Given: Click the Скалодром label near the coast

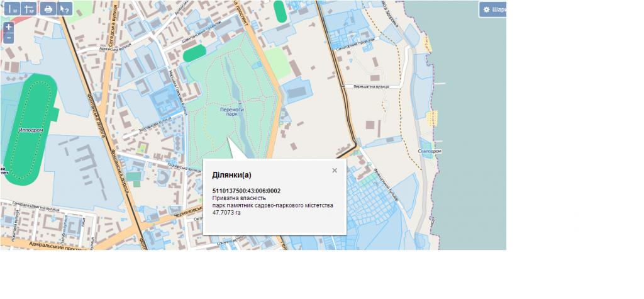Looking at the screenshot, I should tap(430, 152).
